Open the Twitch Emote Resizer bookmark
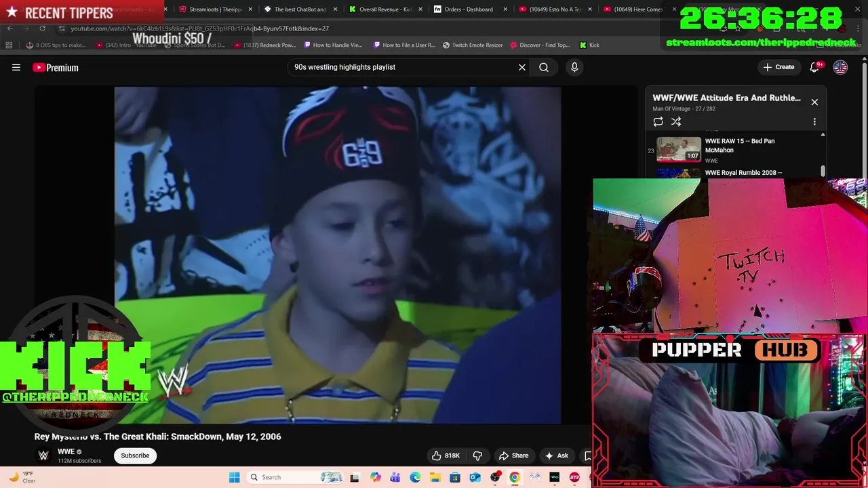This screenshot has height=488, width=868. 473,45
